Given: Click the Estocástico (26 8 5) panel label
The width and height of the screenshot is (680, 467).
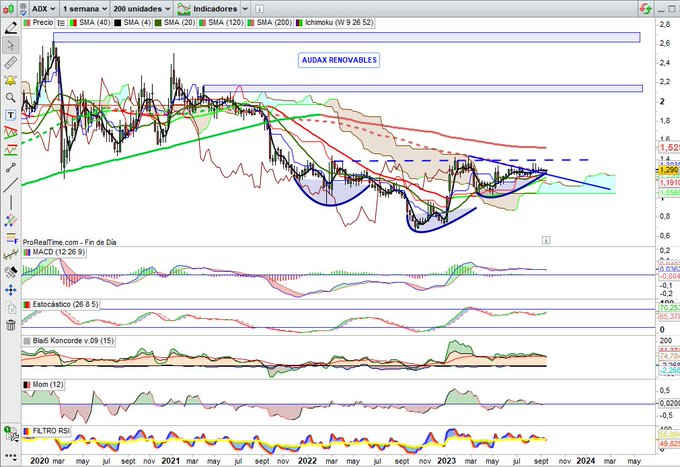Looking at the screenshot, I should [65, 305].
